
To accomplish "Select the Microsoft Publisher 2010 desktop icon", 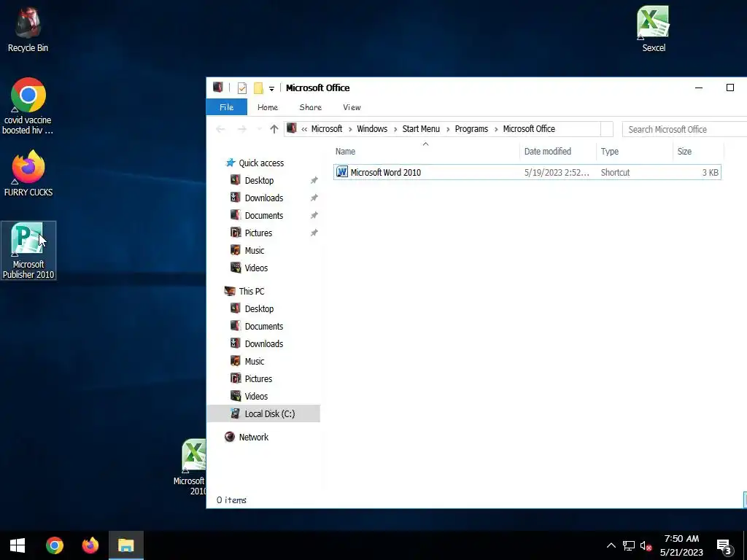I will coord(28,251).
